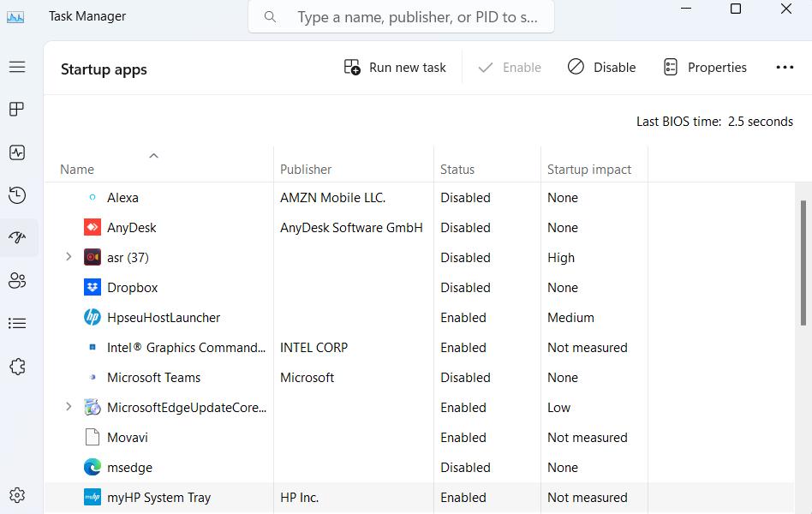Viewport: 812px width, 514px height.
Task: Click the High startup impact cell
Action: tap(561, 258)
